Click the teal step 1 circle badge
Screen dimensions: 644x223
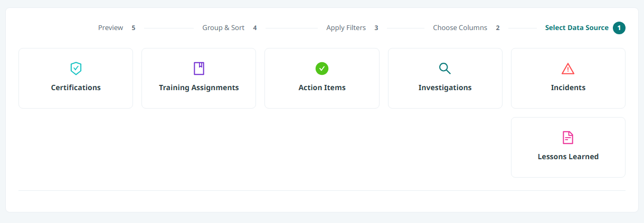click(619, 28)
